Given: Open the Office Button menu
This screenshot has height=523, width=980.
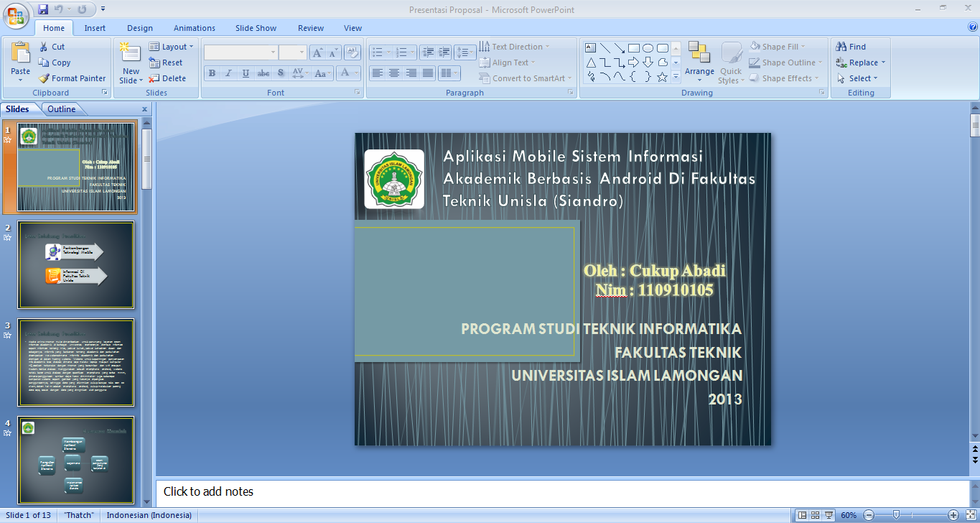Looking at the screenshot, I should point(17,16).
